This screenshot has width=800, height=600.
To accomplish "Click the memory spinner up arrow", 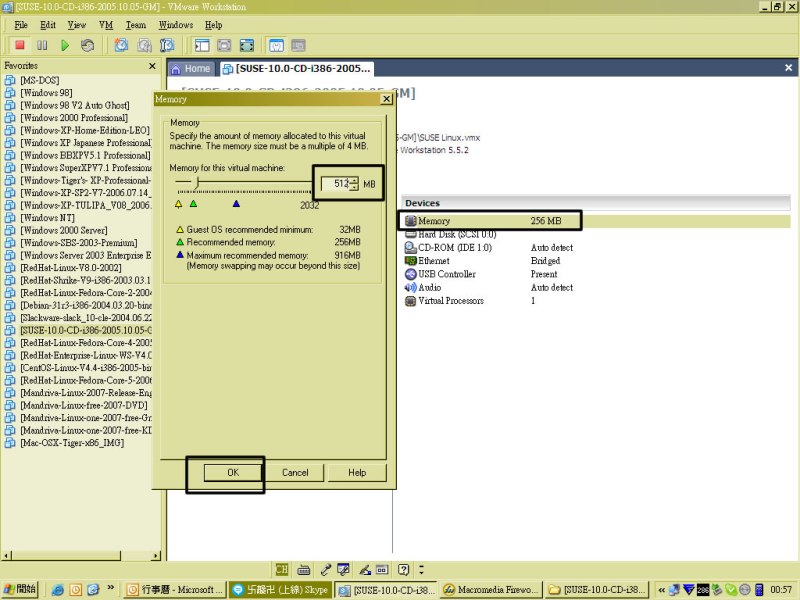I will coord(354,180).
